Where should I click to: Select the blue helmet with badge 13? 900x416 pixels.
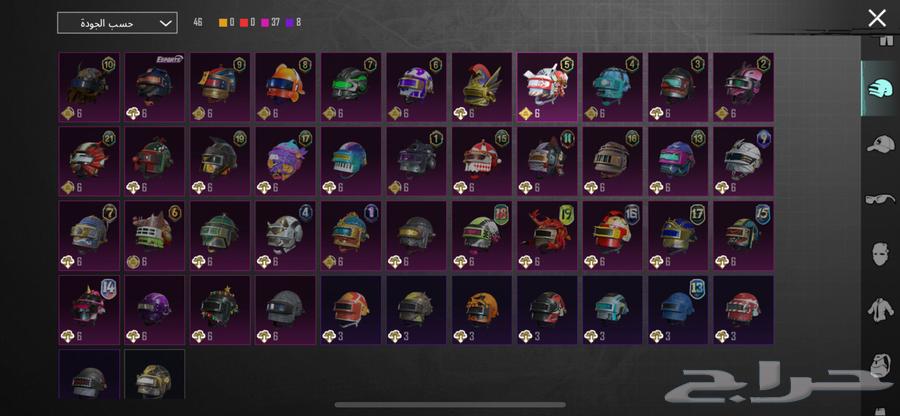tap(678, 310)
